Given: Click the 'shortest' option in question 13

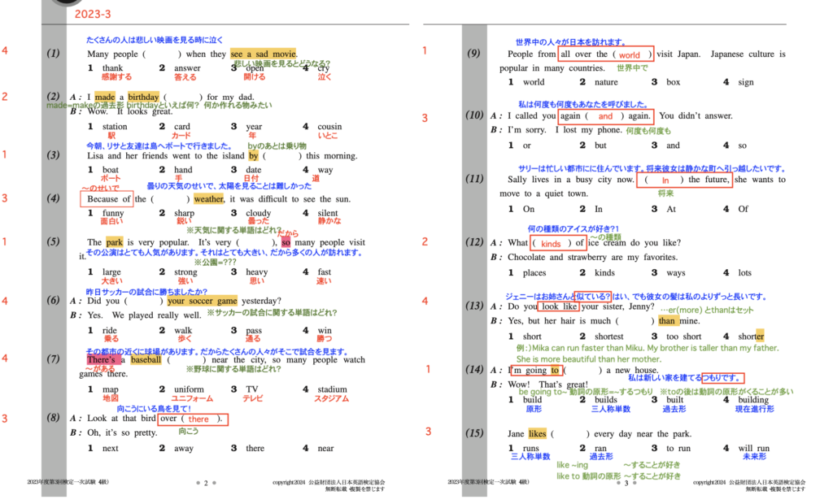Looking at the screenshot, I should [609, 337].
